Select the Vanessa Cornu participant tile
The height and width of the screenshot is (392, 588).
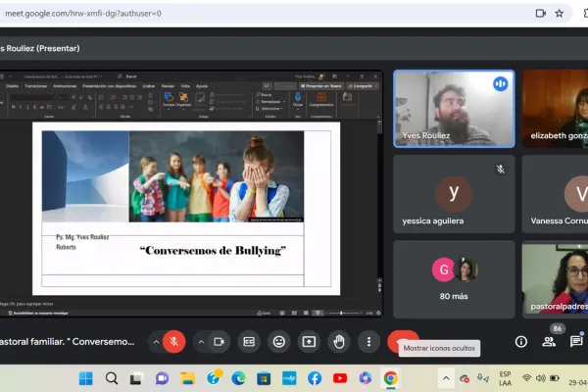point(556,194)
